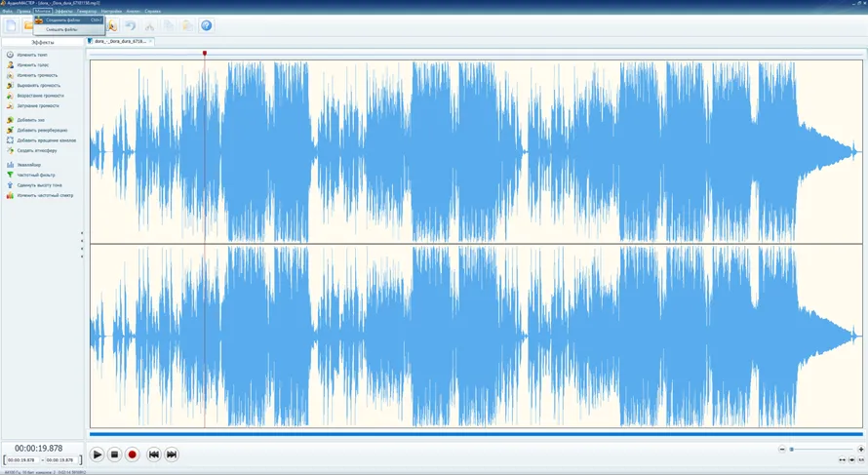Click the status bar audio format text

click(44, 472)
